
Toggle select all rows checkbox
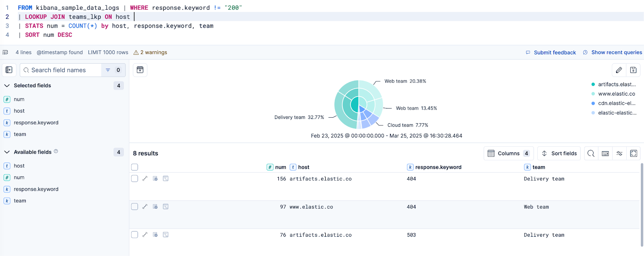click(135, 167)
